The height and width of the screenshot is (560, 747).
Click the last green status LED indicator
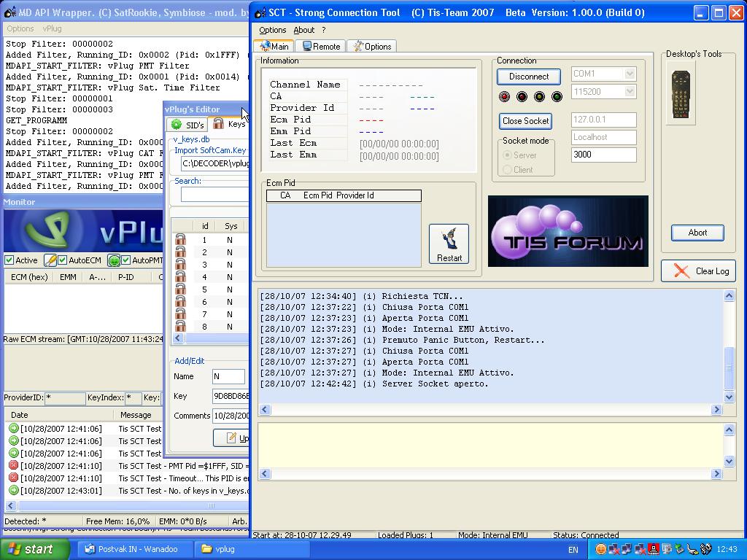[557, 97]
